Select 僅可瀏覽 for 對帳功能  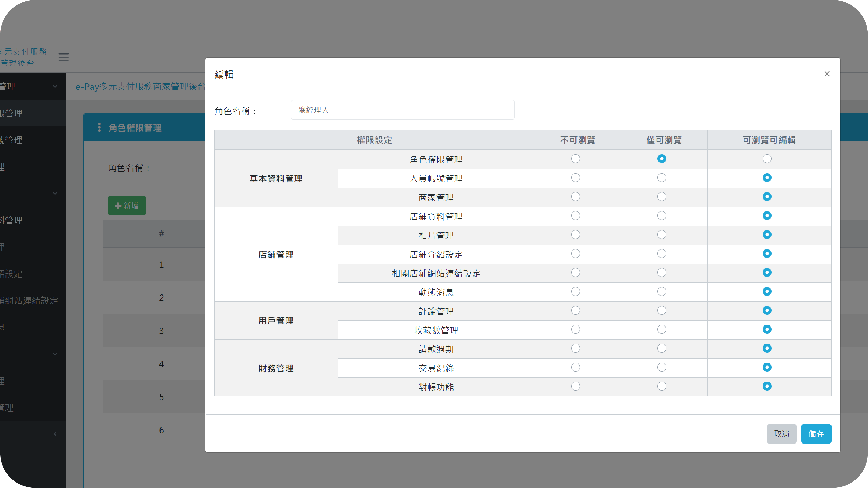661,386
